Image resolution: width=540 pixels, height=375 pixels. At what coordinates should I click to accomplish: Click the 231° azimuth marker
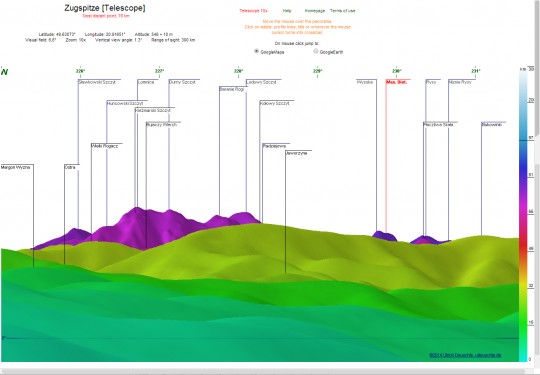(x=476, y=71)
